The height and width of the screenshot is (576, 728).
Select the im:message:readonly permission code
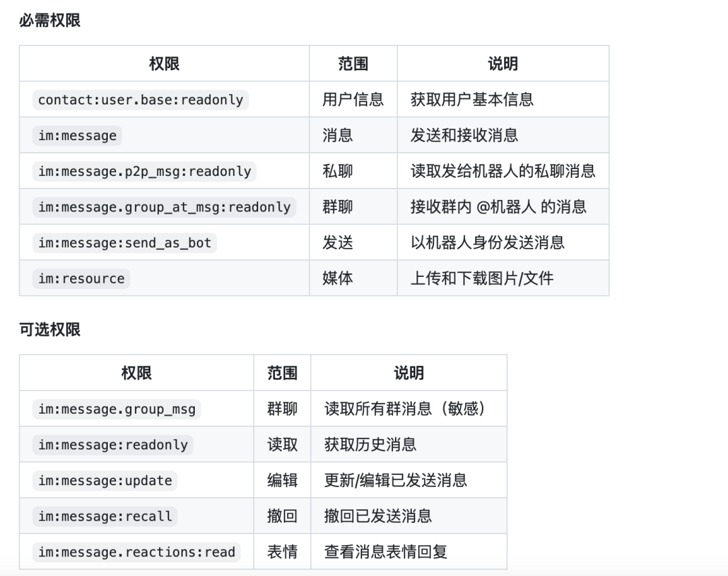point(113,445)
